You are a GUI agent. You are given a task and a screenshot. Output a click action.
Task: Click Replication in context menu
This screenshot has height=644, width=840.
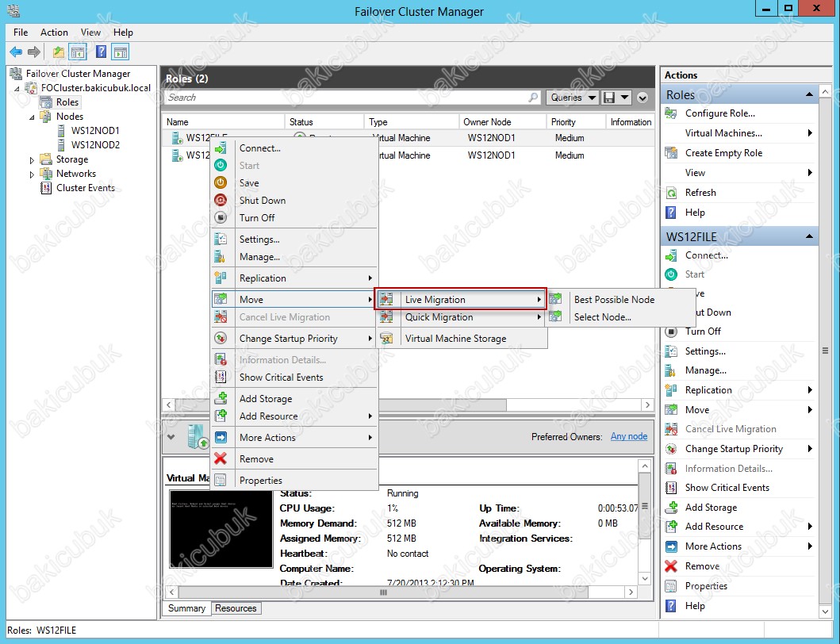tap(294, 278)
